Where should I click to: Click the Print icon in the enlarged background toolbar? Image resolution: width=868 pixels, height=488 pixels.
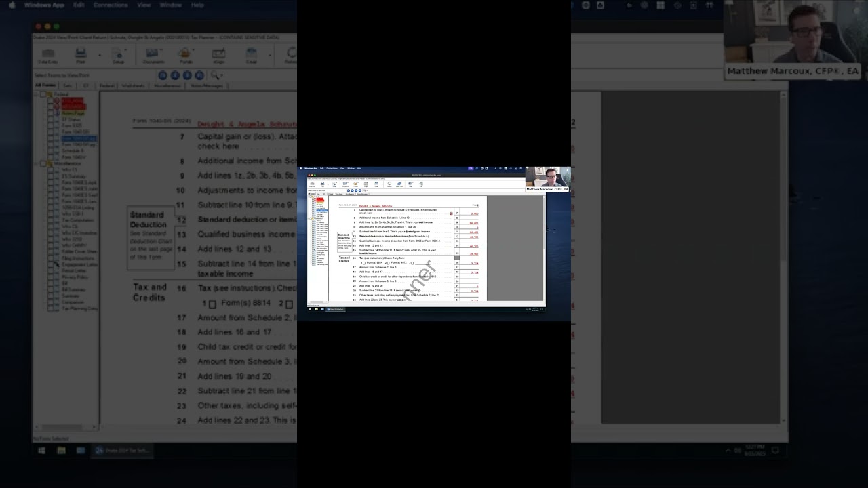tap(81, 56)
